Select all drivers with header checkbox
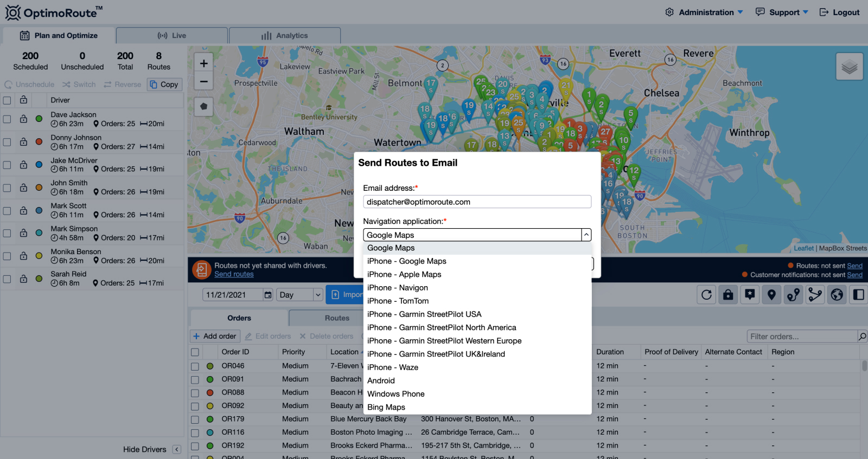The image size is (868, 459). (7, 100)
